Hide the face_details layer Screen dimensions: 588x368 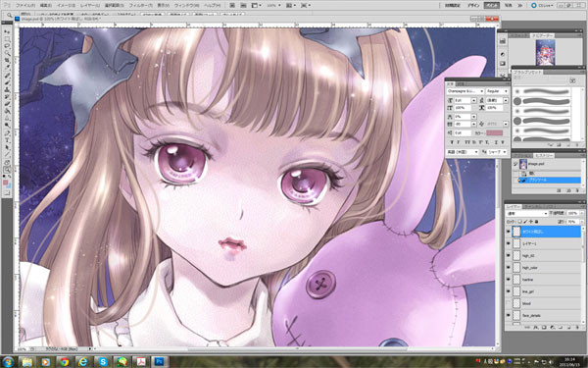tap(508, 315)
